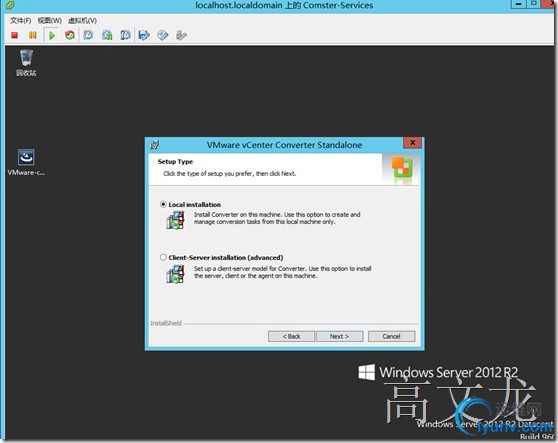Viewport: 558px width, 443px height.
Task: Open the snapshot manager toolbar icon
Action: pos(125,35)
